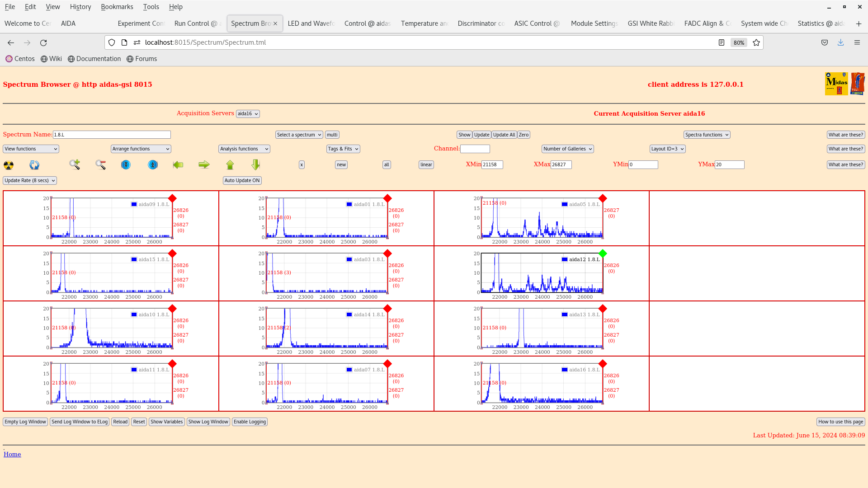The image size is (868, 488).
Task: Click the Update All button
Action: 504,135
